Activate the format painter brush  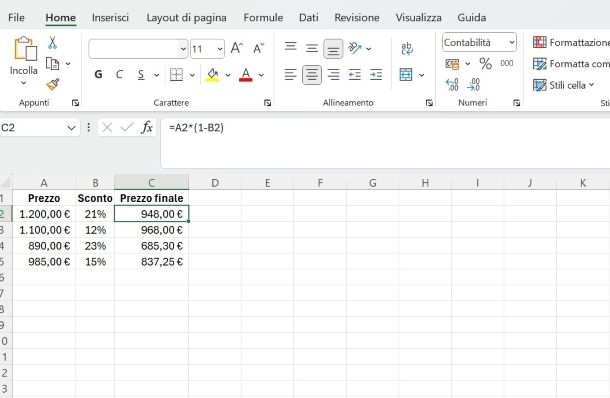pyautogui.click(x=53, y=84)
